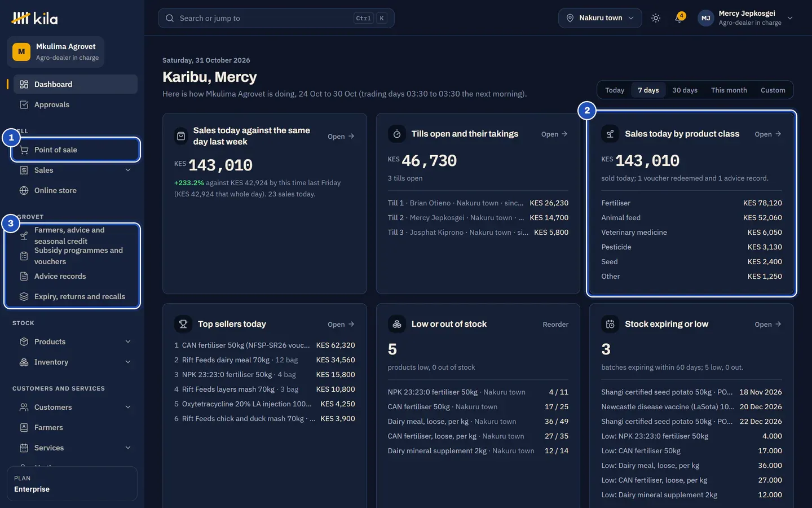Open the Nakuru town location dropdown
The image size is (812, 508).
(x=600, y=18)
